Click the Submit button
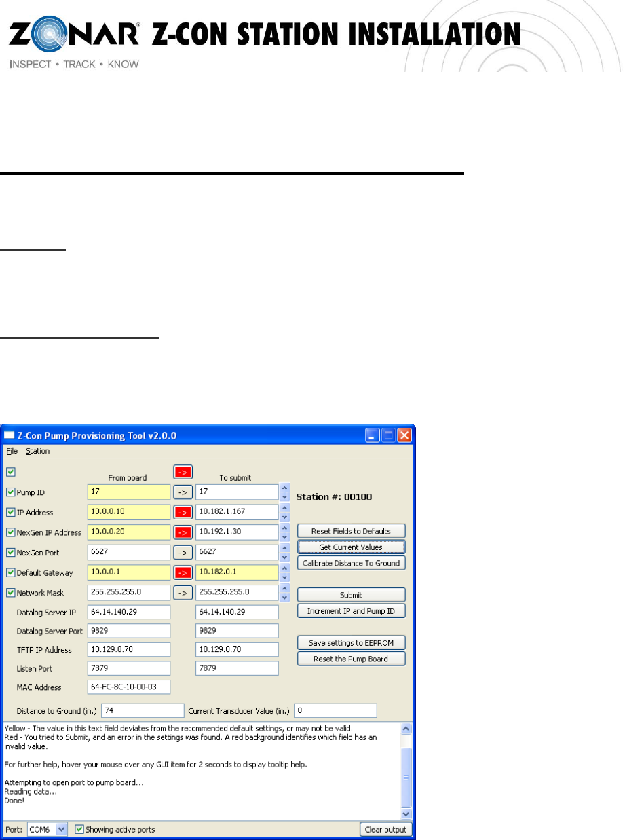 click(x=351, y=595)
